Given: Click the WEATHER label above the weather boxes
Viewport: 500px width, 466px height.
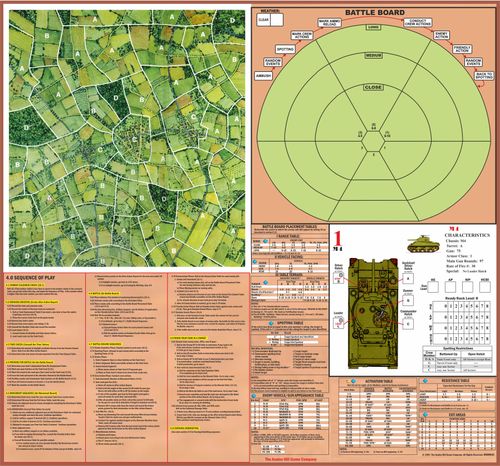Looking at the screenshot, I should 270,11.
